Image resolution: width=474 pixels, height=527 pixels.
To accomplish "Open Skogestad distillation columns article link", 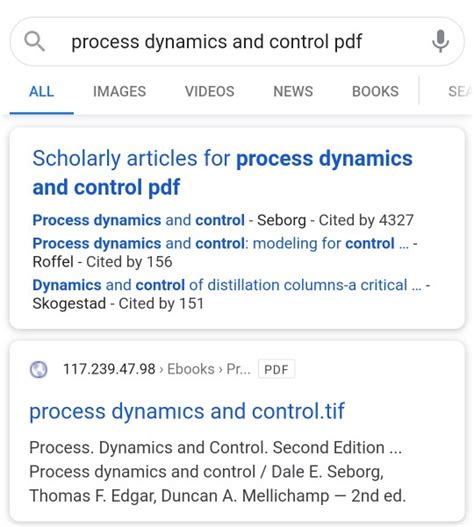I will point(227,285).
